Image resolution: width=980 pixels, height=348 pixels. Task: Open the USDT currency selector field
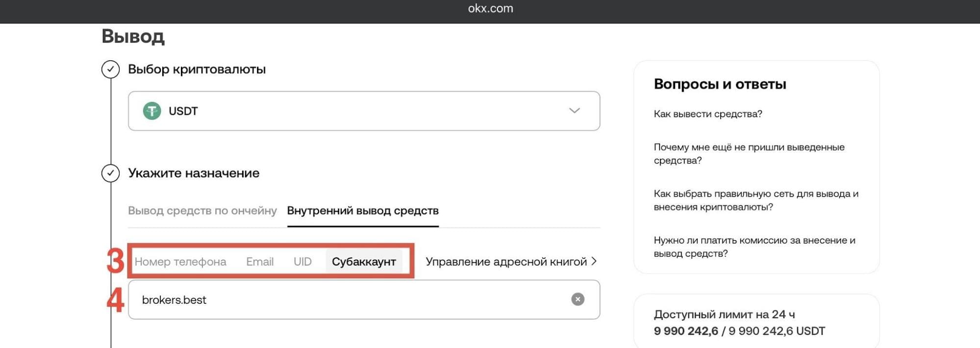point(364,111)
